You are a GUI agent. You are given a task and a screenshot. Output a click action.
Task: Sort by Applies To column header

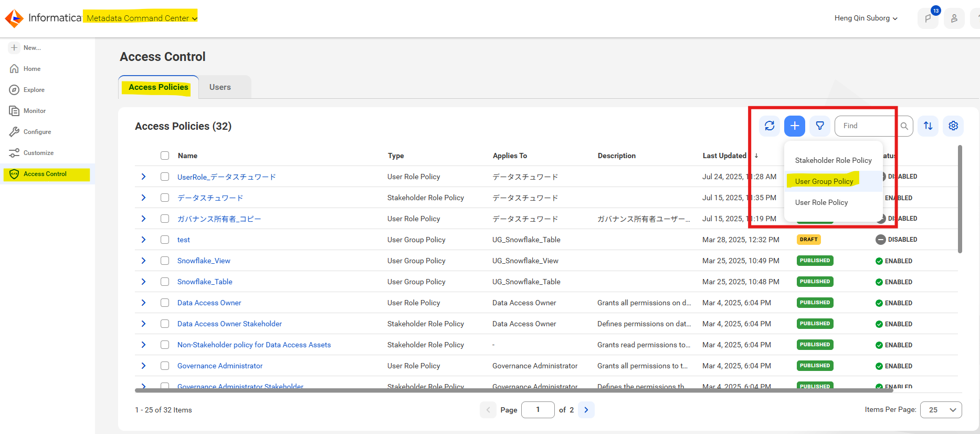click(510, 156)
